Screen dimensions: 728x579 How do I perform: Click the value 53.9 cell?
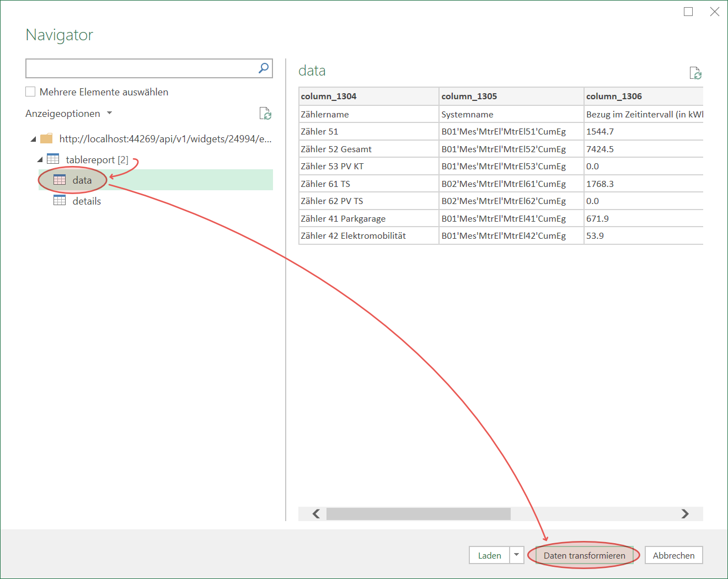[x=644, y=235]
